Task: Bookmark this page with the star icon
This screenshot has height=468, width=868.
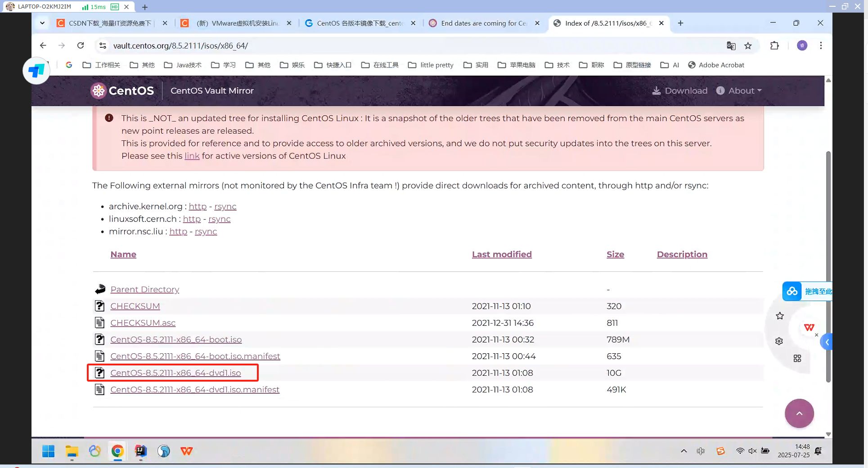Action: pos(748,45)
